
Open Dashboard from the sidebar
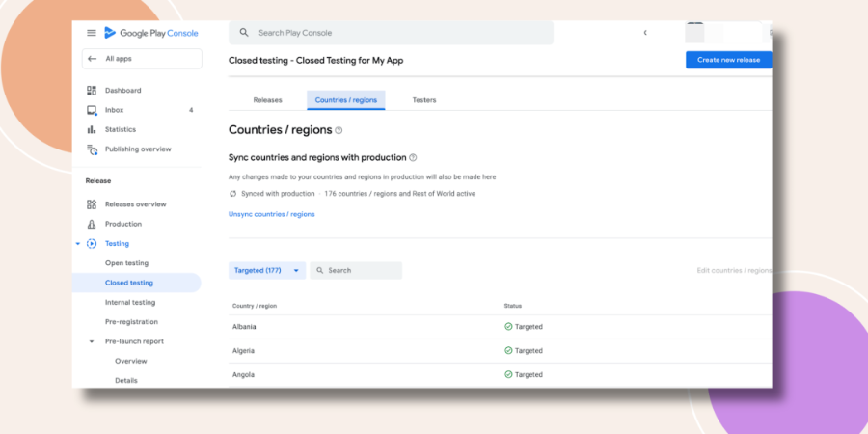tap(122, 91)
